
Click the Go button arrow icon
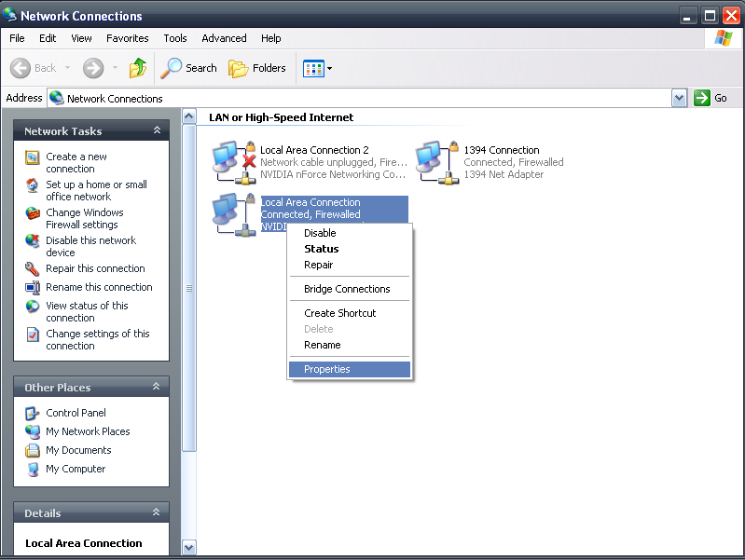coord(702,98)
